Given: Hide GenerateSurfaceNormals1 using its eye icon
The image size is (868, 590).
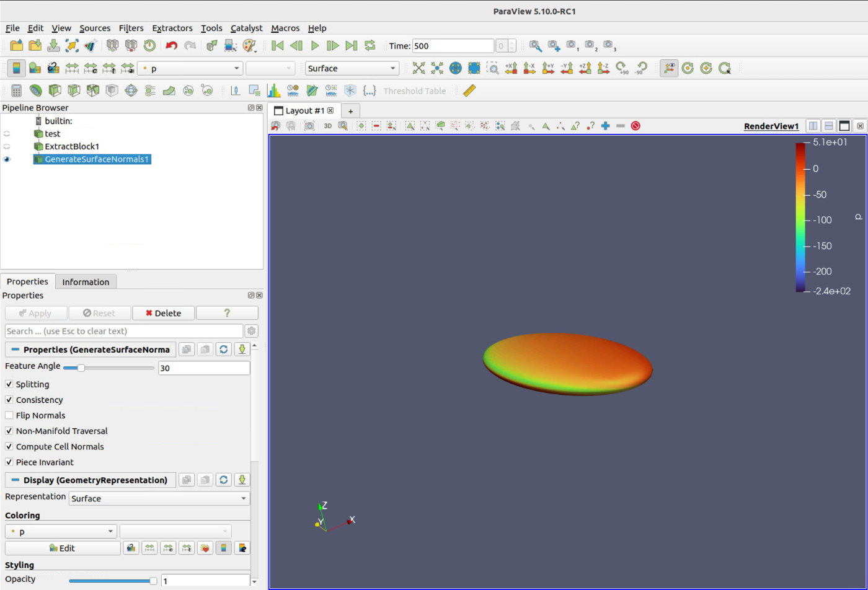Looking at the screenshot, I should [x=7, y=159].
